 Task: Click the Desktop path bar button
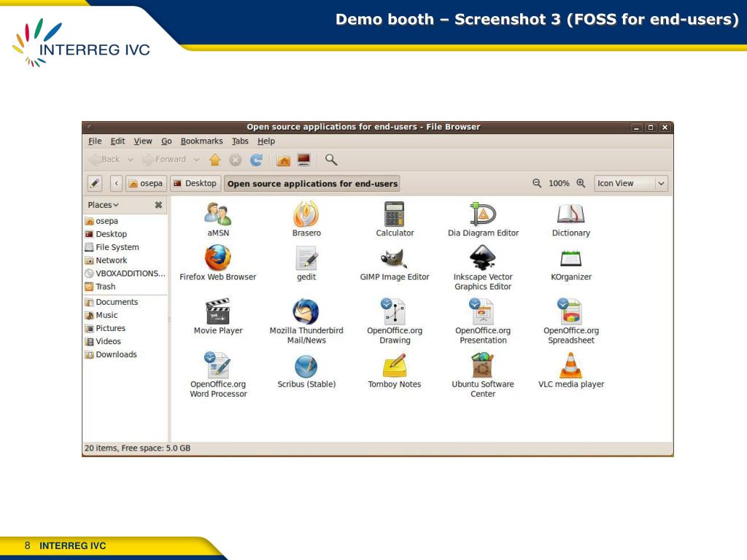click(x=195, y=184)
